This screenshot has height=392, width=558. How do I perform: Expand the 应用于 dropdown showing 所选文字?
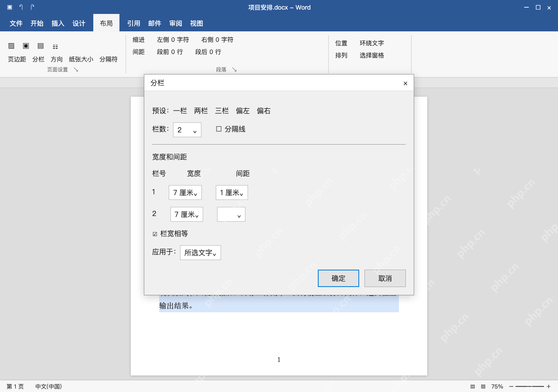(x=201, y=253)
